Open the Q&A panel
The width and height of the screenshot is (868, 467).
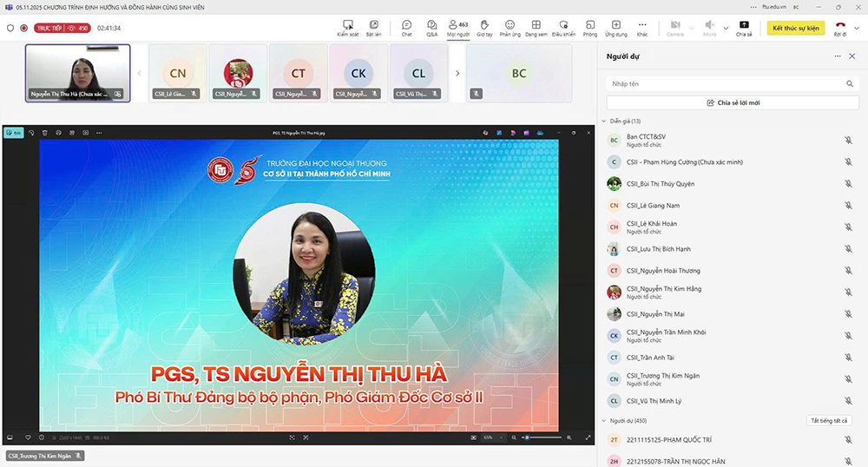pos(431,25)
